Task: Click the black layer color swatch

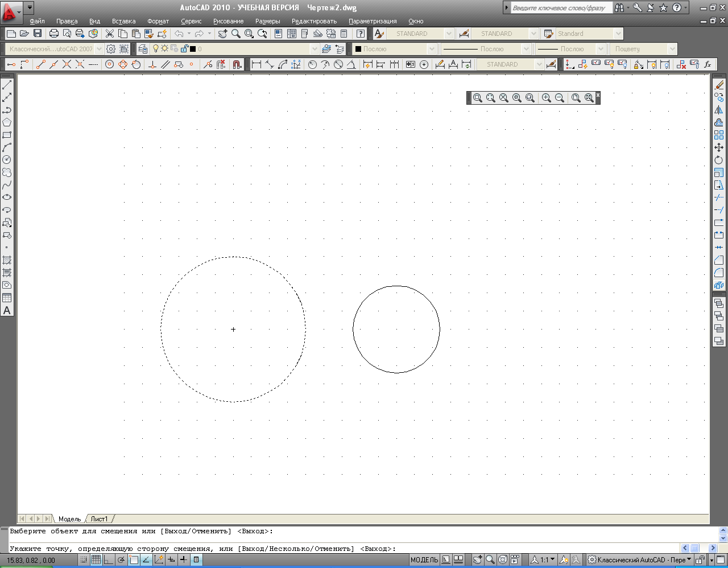Action: 193,49
